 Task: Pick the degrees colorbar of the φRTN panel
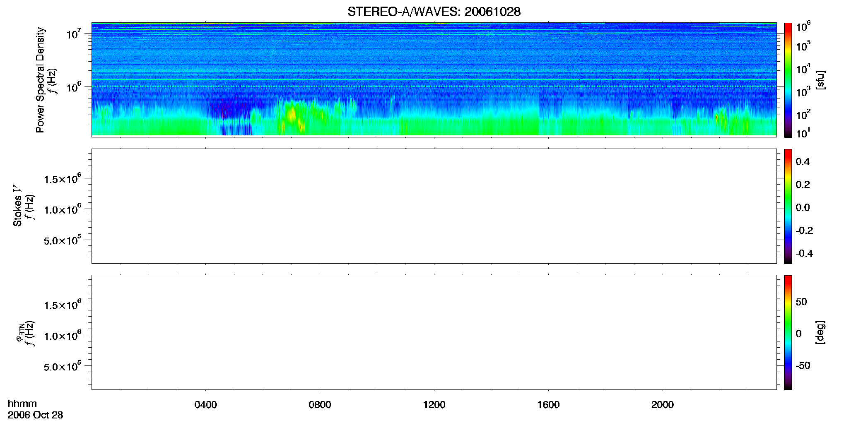tap(788, 332)
